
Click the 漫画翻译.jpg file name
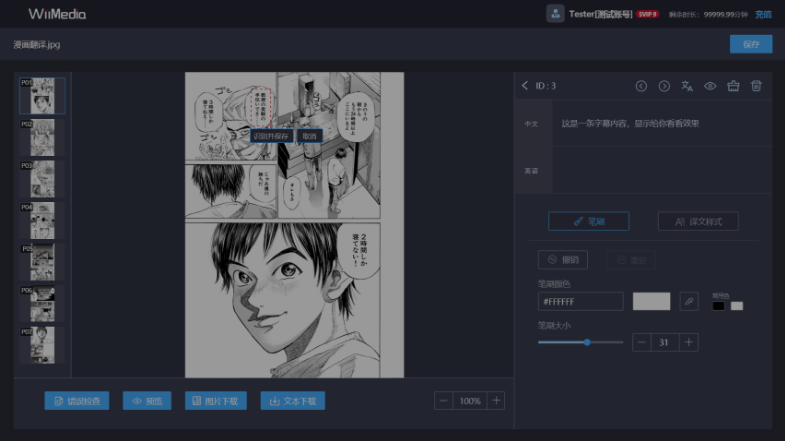click(37, 45)
